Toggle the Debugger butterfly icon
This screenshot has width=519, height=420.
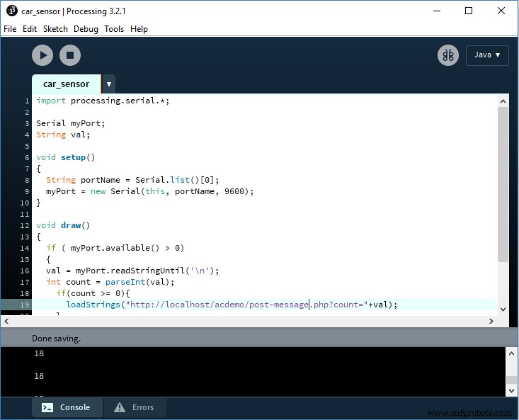[x=447, y=55]
